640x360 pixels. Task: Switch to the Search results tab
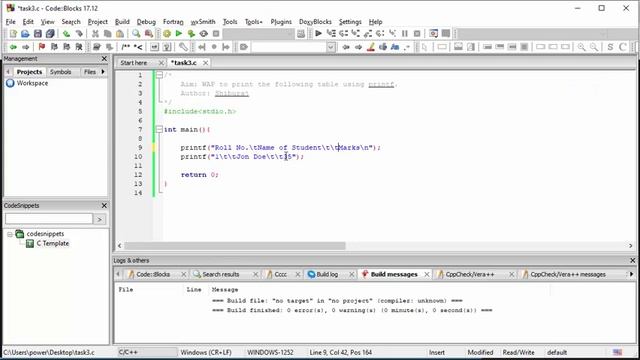tap(221, 274)
